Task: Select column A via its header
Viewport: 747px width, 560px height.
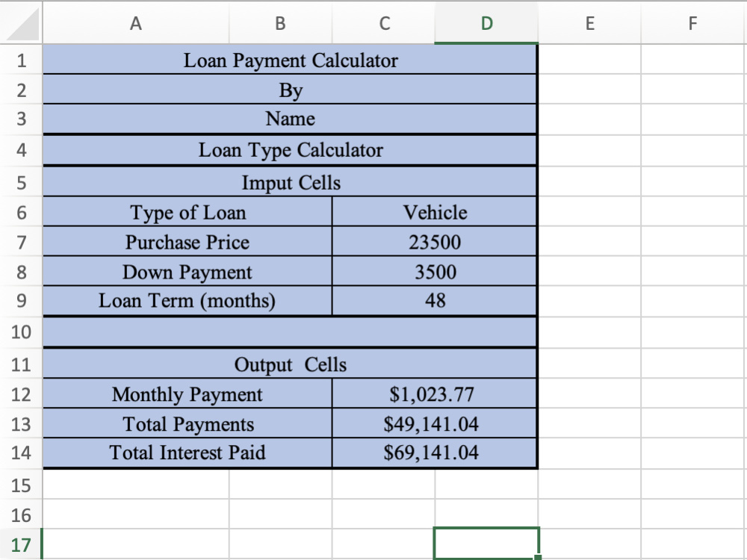Action: [x=136, y=23]
